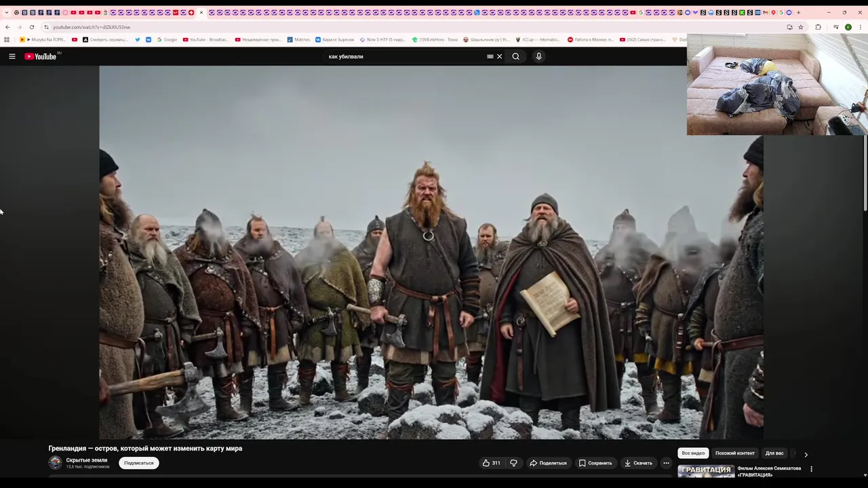Click the youtube.com address bar URL

(x=92, y=27)
